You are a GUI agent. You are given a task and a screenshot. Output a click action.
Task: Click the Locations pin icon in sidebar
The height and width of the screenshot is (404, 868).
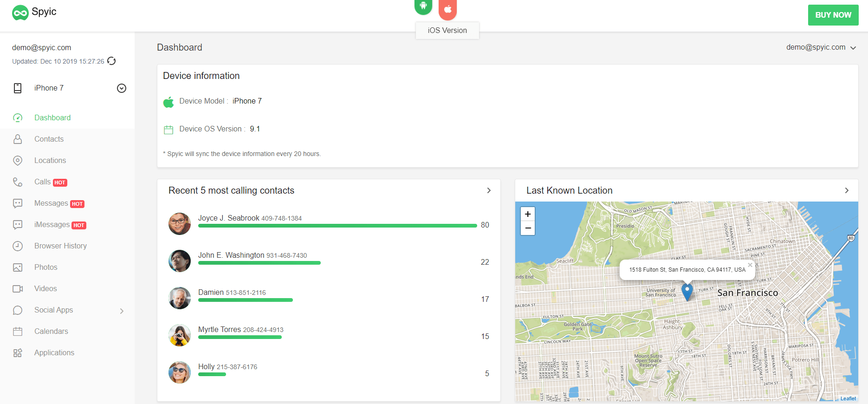tap(18, 161)
